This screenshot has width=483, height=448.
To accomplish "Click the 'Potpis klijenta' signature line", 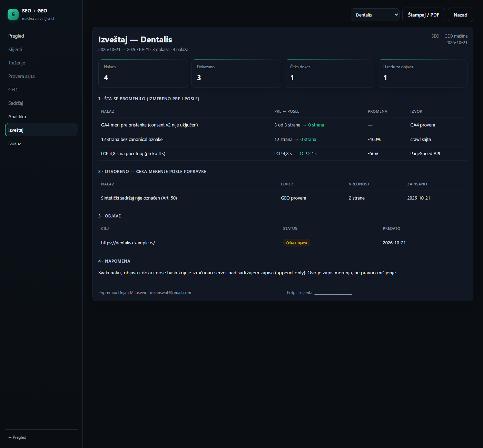I will [320, 293].
